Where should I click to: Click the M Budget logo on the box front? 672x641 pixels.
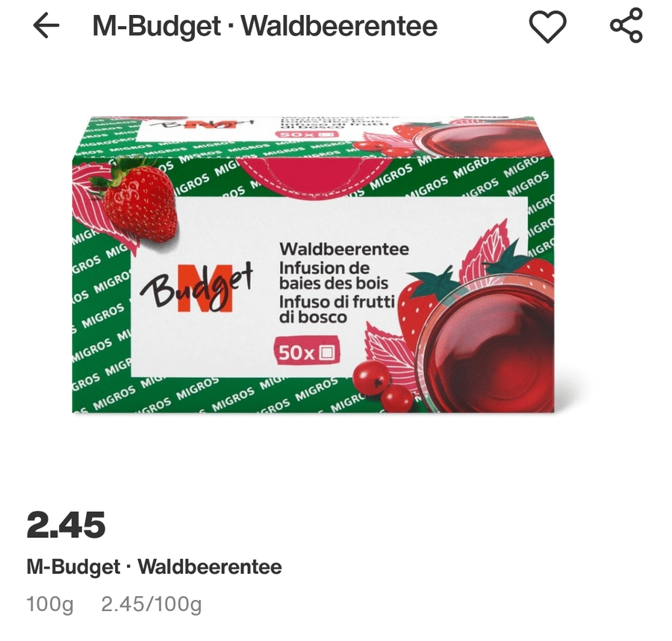[196, 286]
